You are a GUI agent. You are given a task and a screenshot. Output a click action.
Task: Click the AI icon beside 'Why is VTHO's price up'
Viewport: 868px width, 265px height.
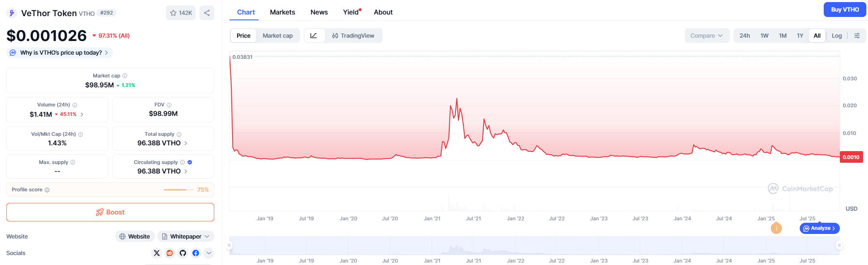(x=13, y=53)
